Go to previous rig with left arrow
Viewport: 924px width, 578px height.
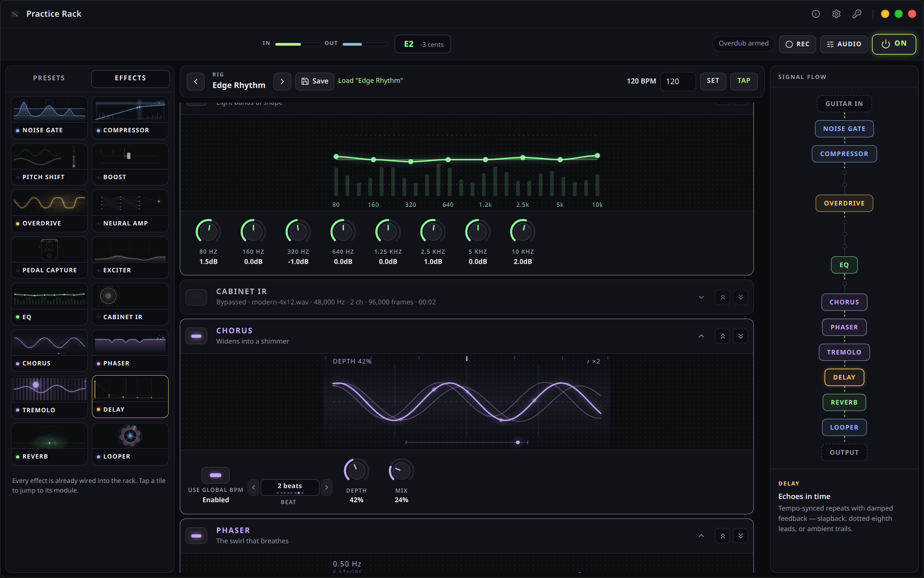(x=196, y=82)
